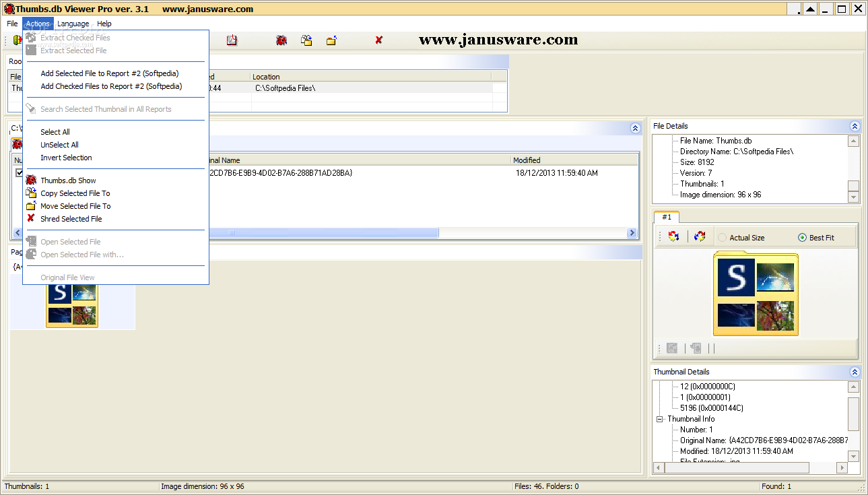Select 'Directory Name: C:\Softpedia Files\' tree row
The height and width of the screenshot is (495, 868).
point(737,152)
